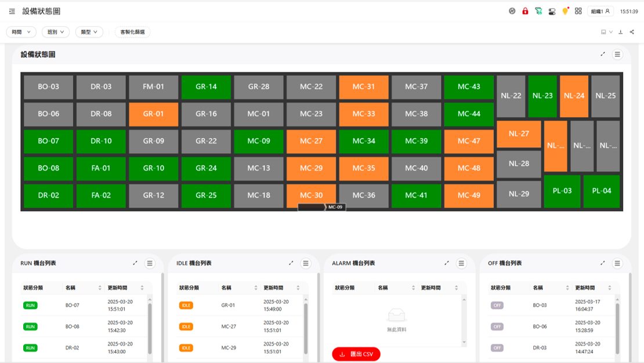
Task: Toggle sort on IDLE list 名稱 column
Action: (256, 288)
